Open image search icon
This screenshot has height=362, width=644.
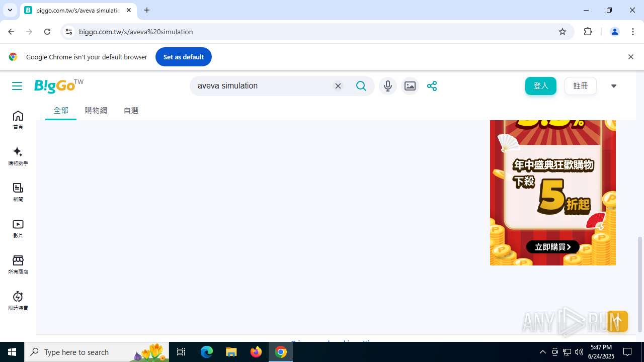tap(410, 86)
